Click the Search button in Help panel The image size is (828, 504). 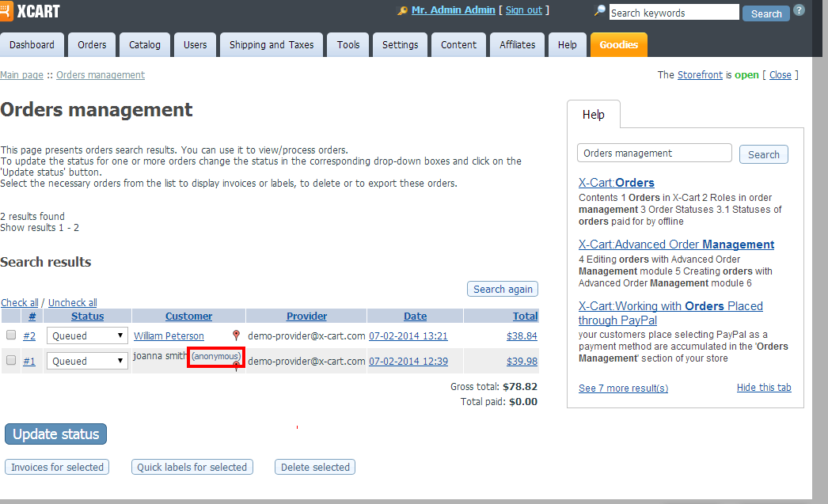coord(764,154)
